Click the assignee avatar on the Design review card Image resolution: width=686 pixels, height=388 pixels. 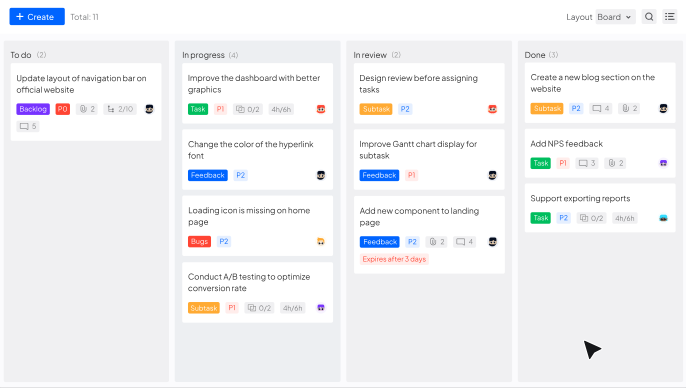pyautogui.click(x=492, y=109)
